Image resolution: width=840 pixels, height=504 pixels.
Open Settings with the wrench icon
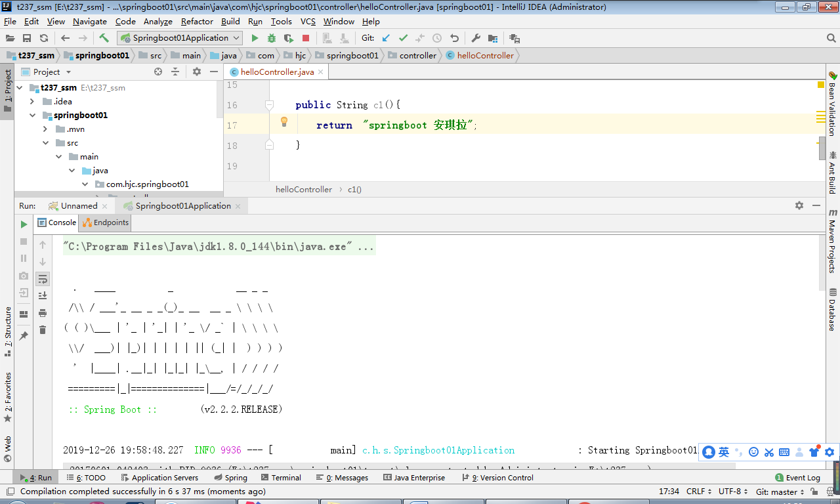point(476,38)
